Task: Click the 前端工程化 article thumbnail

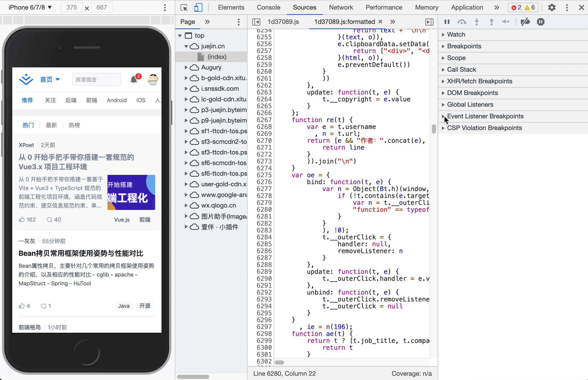Action: [x=131, y=192]
